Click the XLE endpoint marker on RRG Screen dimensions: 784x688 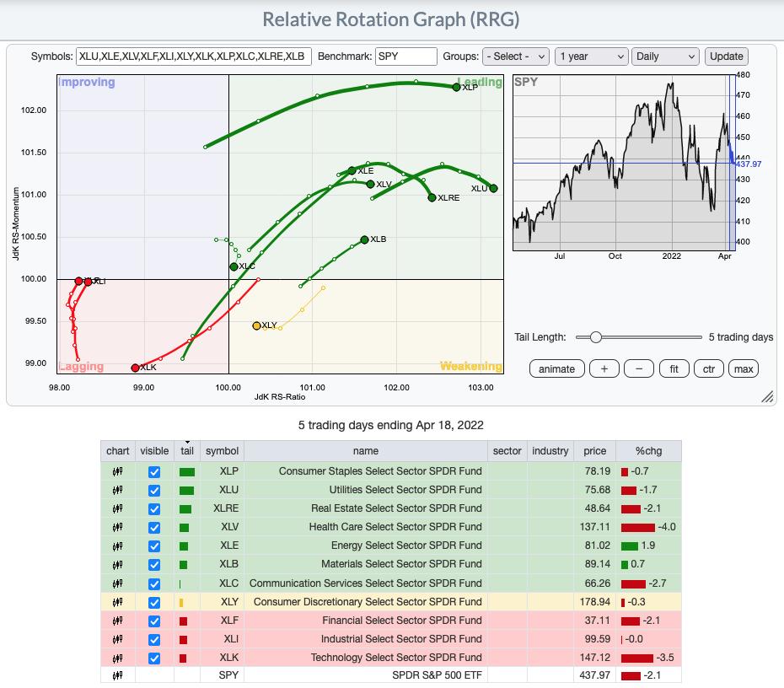352,170
